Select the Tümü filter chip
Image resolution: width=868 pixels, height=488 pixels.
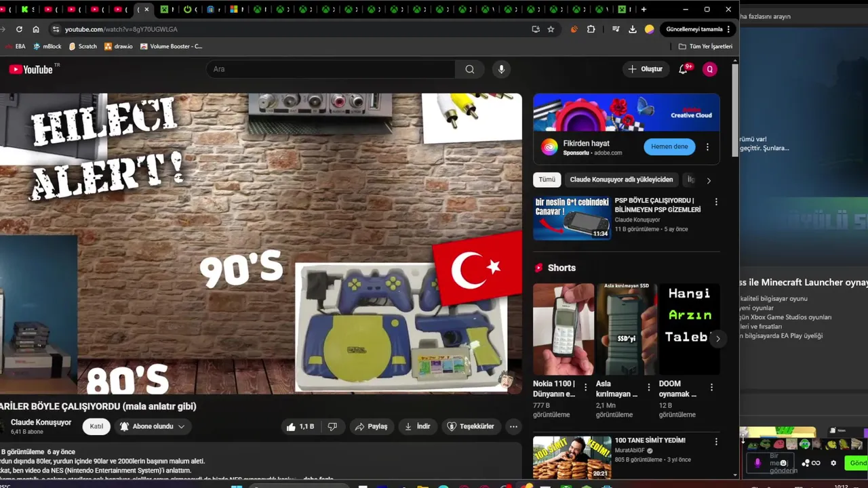[x=547, y=180]
